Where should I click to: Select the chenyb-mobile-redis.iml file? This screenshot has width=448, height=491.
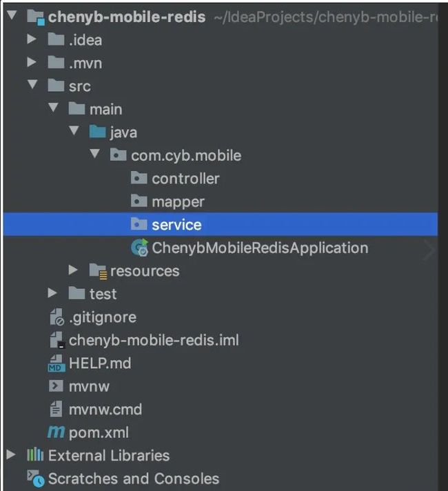click(x=154, y=340)
